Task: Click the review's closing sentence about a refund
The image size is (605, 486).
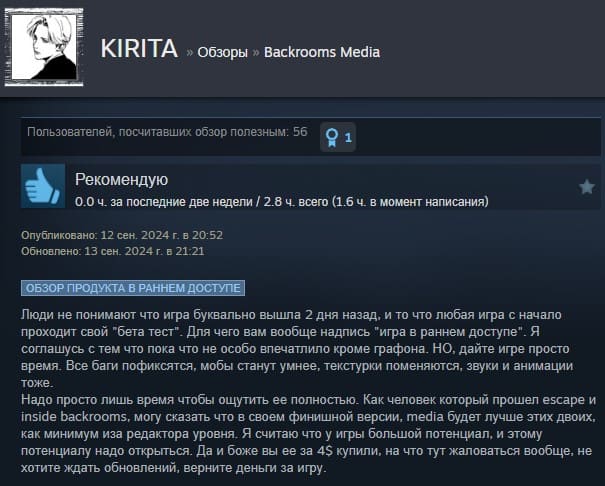Action: (x=174, y=468)
